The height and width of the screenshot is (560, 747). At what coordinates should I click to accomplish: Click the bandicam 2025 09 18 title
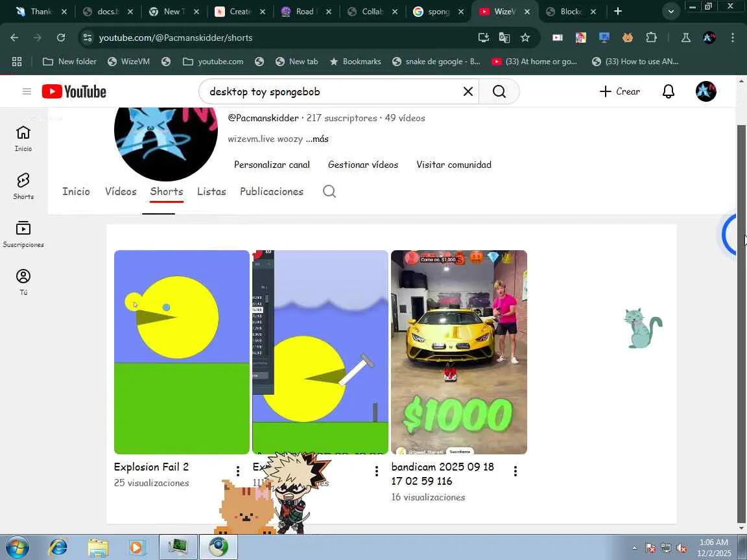point(443,474)
